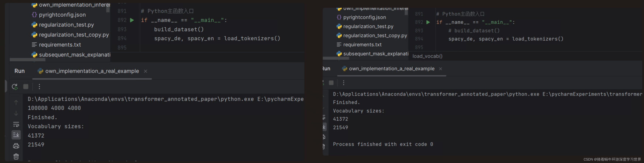Click the green run gutter arrow in the right editor
The height and width of the screenshot is (163, 644).
click(428, 22)
